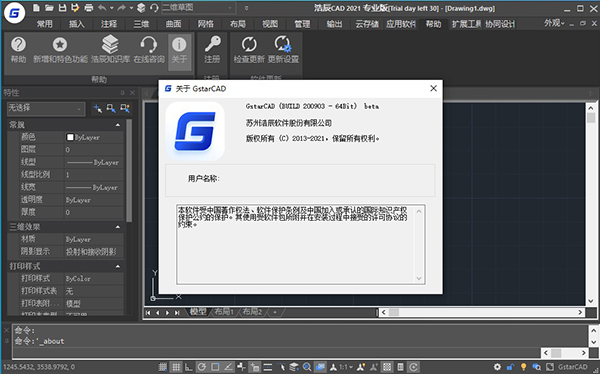600x374 pixels.
Task: Open the 二维草图 workspace dropdown
Action: 198,8
